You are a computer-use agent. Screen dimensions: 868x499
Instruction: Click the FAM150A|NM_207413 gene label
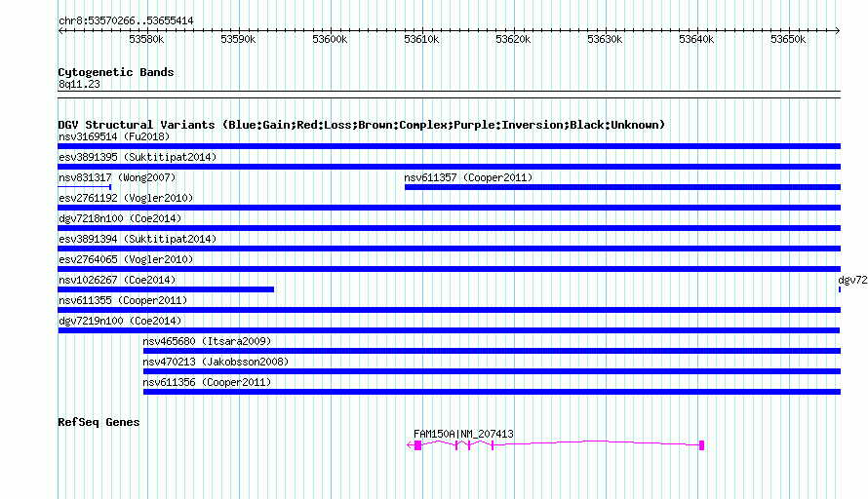(463, 434)
